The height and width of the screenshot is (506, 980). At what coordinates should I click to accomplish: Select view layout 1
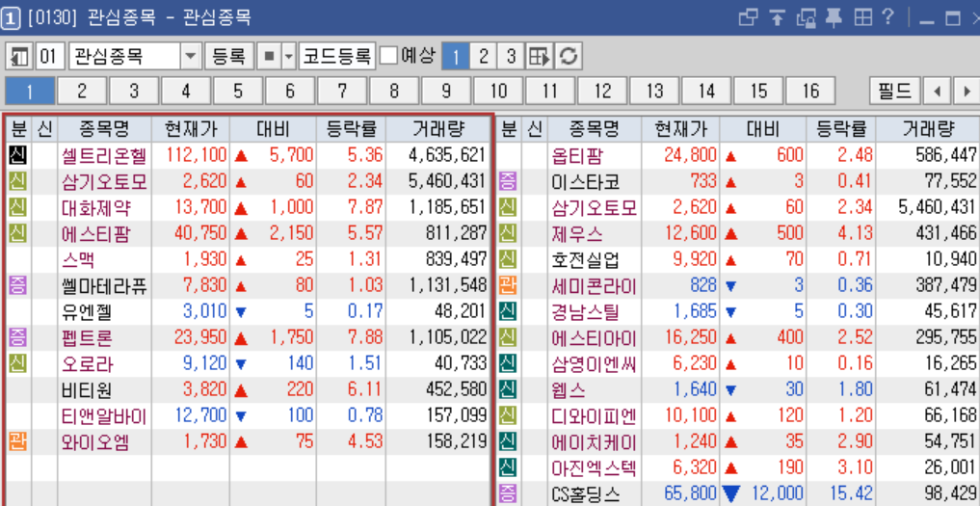pos(456,57)
